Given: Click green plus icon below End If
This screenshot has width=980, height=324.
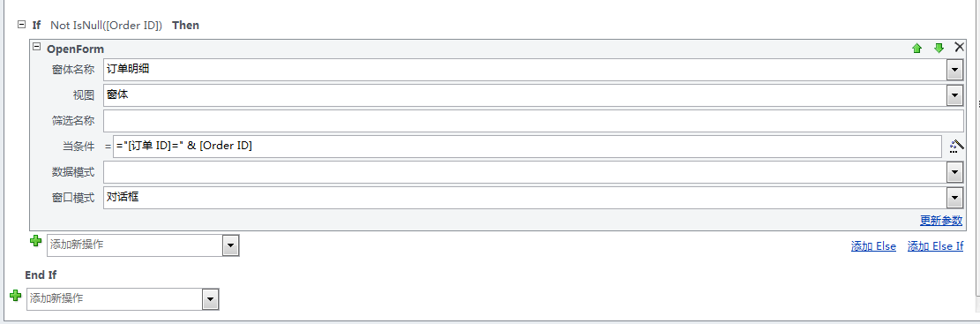Looking at the screenshot, I should click(16, 295).
